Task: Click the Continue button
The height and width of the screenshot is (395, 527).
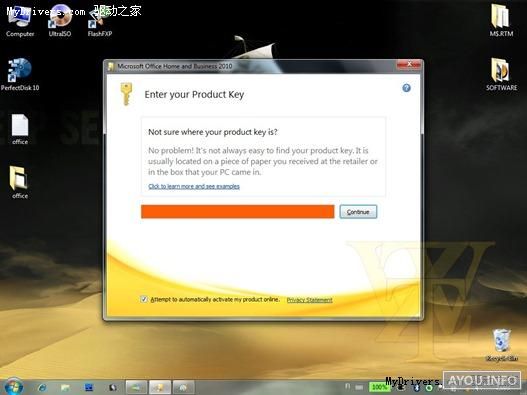Action: (358, 212)
